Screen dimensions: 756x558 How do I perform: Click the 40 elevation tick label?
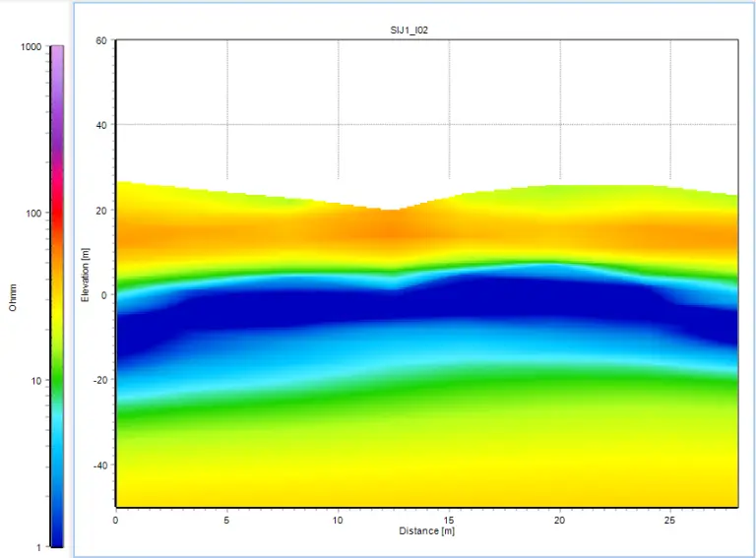(101, 125)
